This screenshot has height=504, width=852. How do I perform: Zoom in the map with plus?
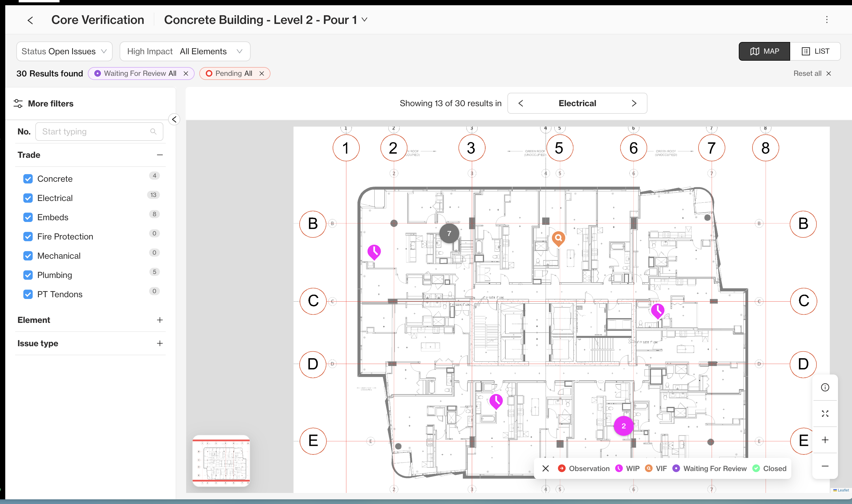(x=825, y=440)
